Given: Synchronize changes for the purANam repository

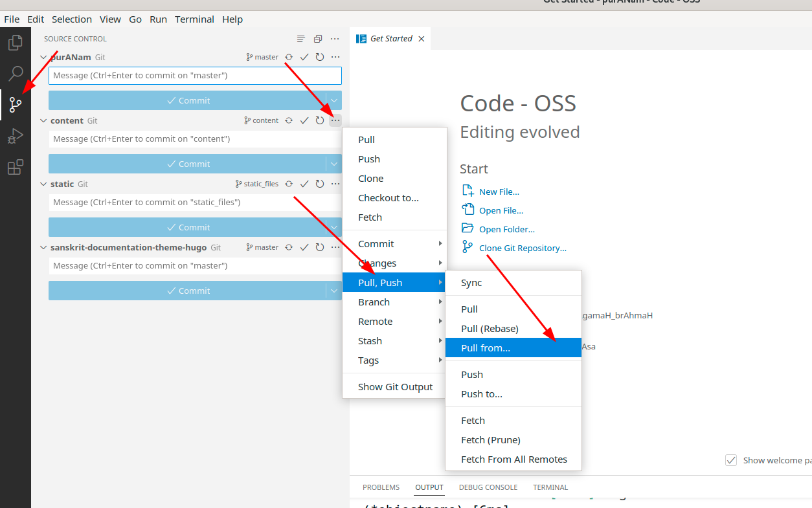Looking at the screenshot, I should point(289,57).
